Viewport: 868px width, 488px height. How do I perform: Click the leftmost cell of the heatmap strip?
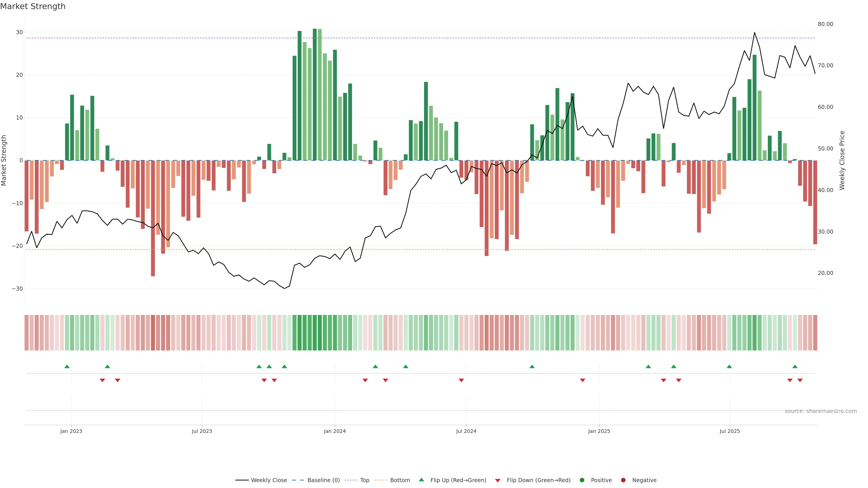pyautogui.click(x=27, y=332)
